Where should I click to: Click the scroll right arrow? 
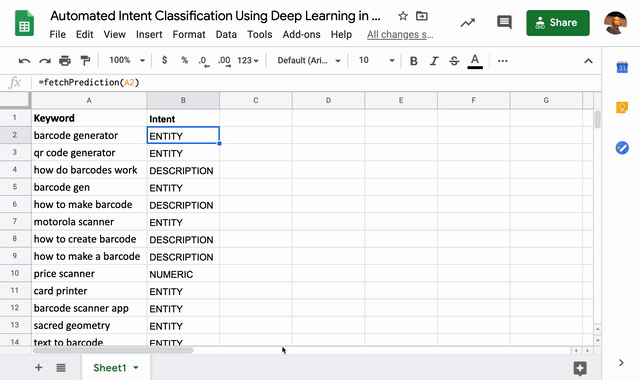pyautogui.click(x=587, y=351)
